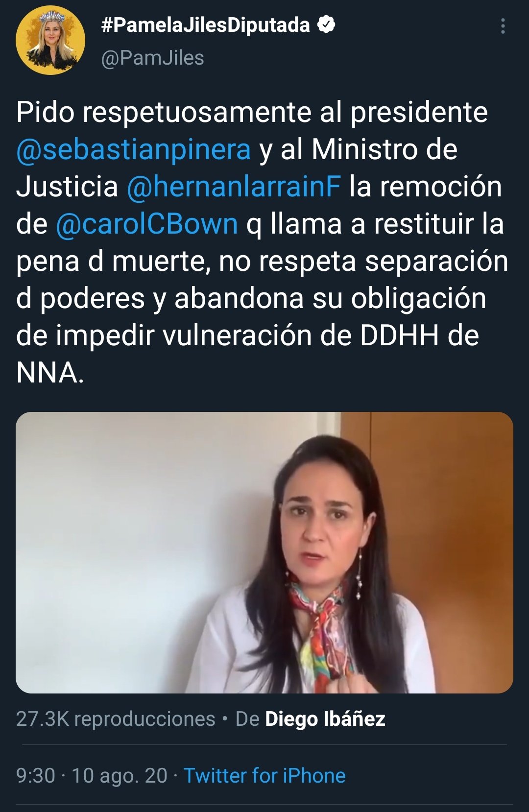
Task: Open the @hernanlarrainF mention
Action: pos(234,187)
